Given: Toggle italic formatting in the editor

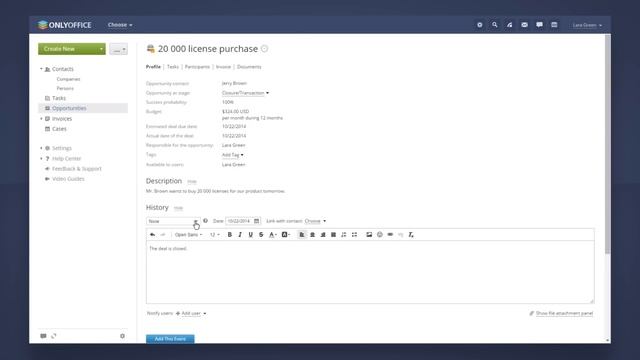Looking at the screenshot, I should [x=240, y=235].
